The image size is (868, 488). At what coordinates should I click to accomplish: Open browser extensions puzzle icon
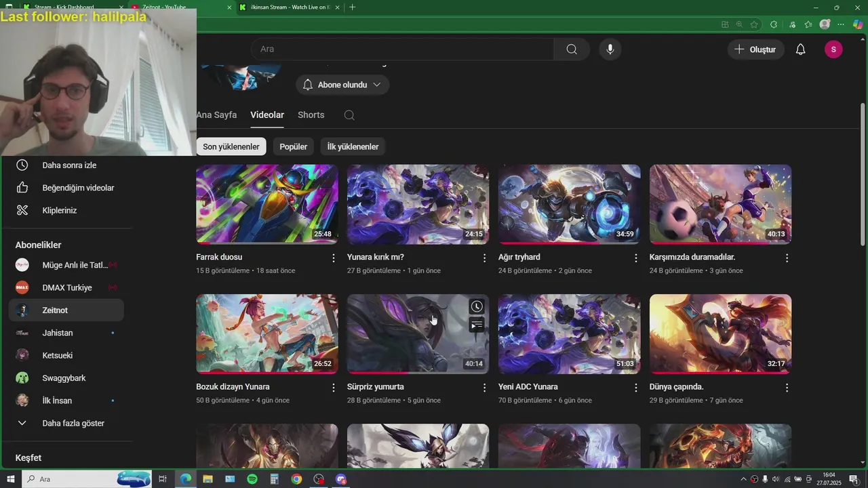point(774,24)
